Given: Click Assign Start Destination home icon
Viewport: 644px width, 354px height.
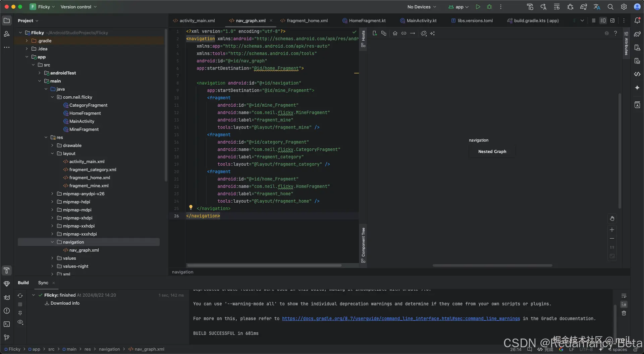Looking at the screenshot, I should point(395,33).
